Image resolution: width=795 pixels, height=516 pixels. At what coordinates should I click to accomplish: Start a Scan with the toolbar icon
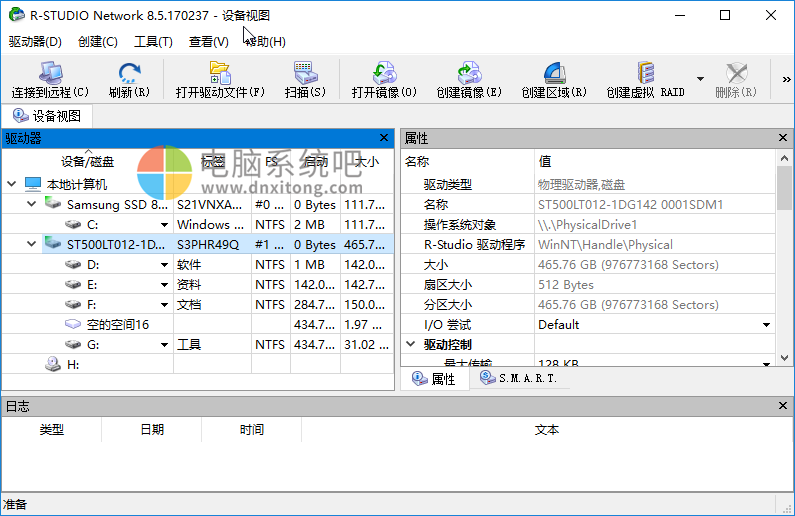305,73
